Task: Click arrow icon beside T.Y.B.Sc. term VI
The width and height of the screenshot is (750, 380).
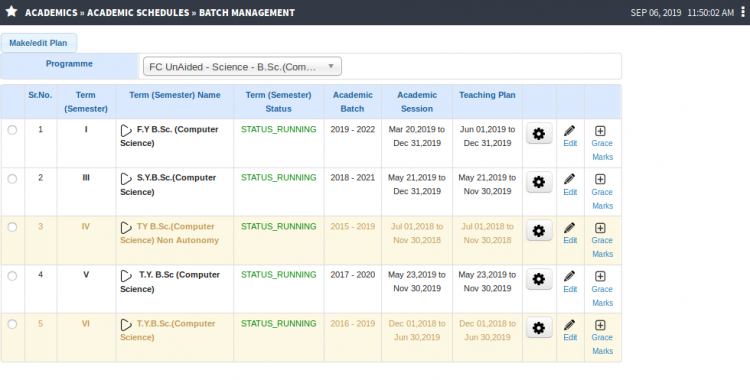Action: pyautogui.click(x=126, y=324)
